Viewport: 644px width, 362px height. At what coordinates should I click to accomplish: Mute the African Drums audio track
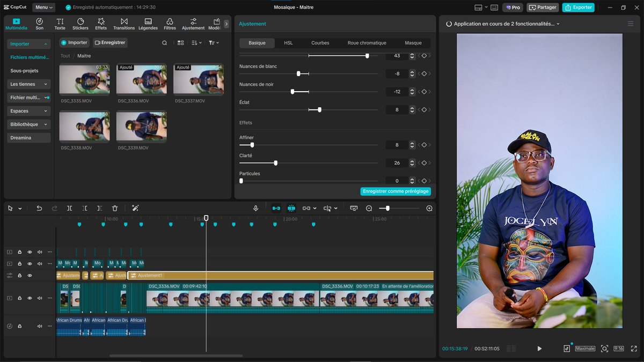click(40, 326)
